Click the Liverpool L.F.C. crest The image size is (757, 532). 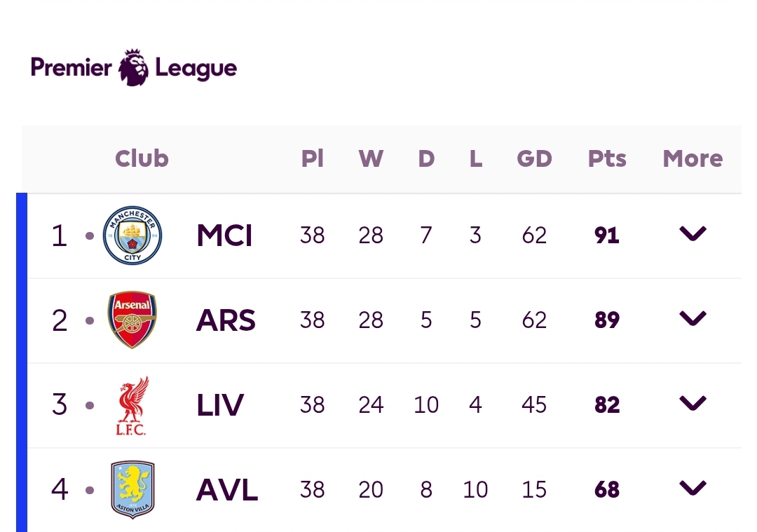[x=132, y=406]
